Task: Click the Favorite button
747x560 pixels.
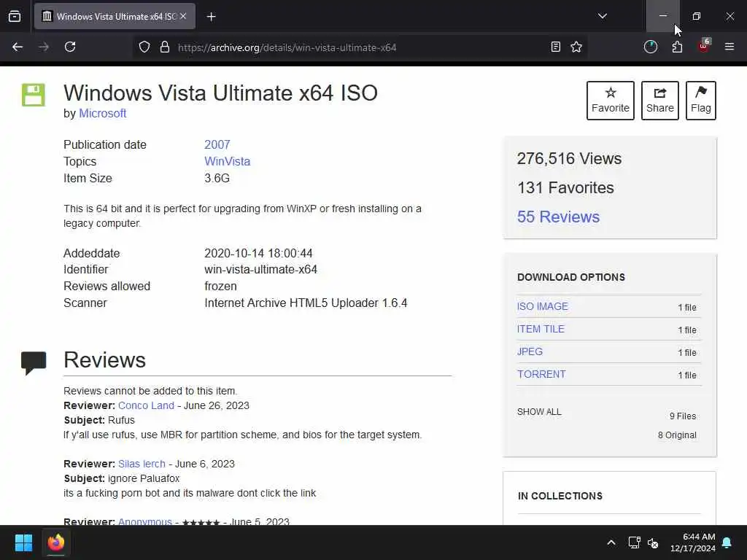Action: tap(611, 101)
